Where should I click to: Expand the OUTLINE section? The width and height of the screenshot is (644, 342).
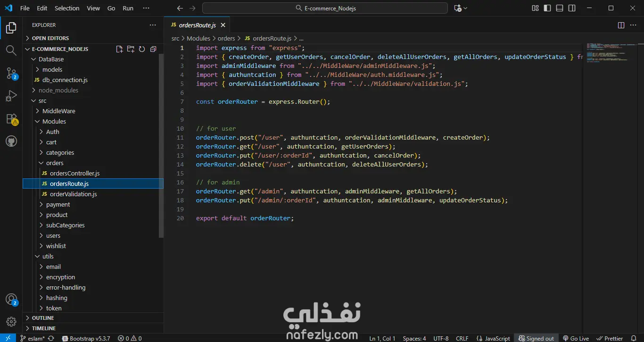point(43,318)
